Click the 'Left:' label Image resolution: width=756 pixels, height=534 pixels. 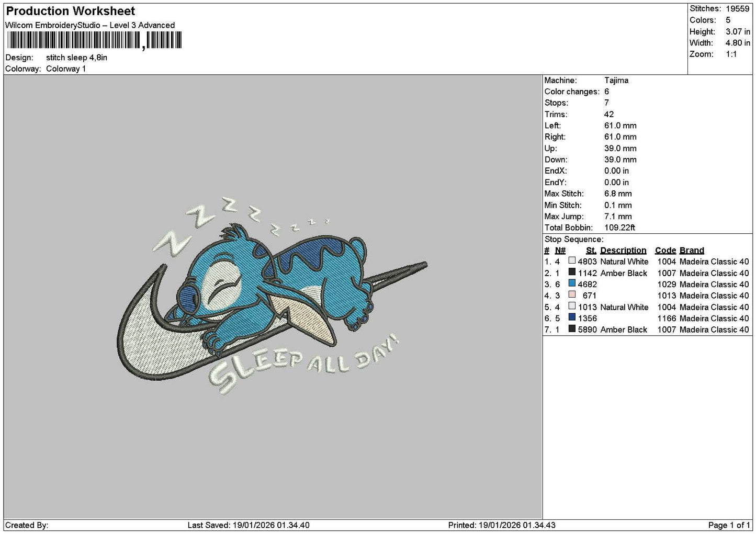click(552, 126)
